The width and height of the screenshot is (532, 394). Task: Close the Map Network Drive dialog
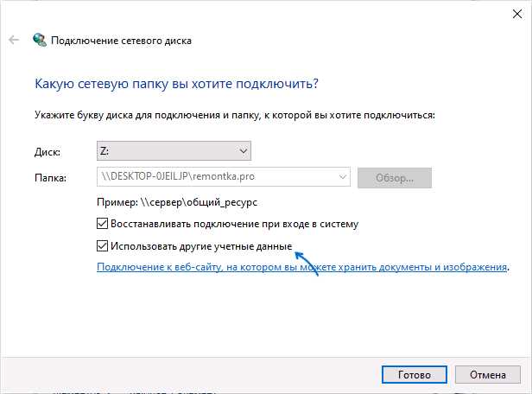(x=517, y=14)
